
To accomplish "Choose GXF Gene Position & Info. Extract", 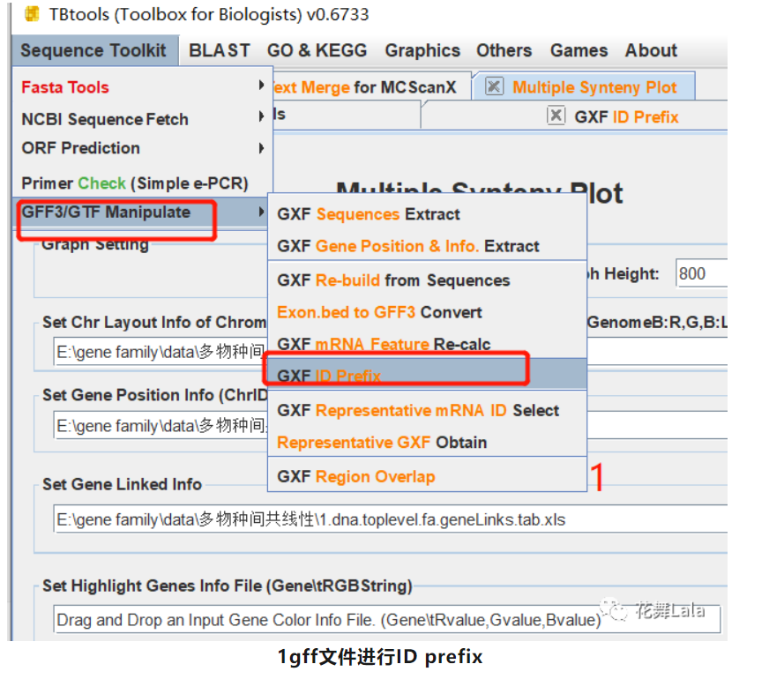I will point(427,246).
